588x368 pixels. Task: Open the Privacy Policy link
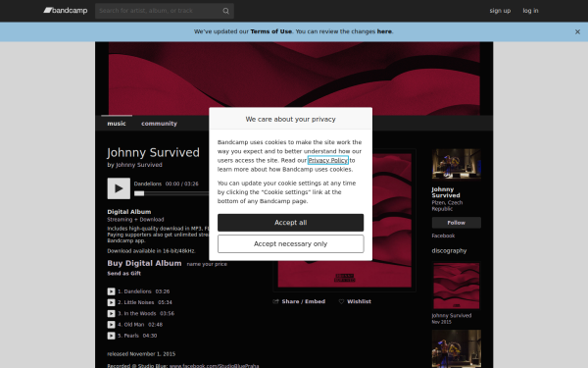click(x=327, y=160)
